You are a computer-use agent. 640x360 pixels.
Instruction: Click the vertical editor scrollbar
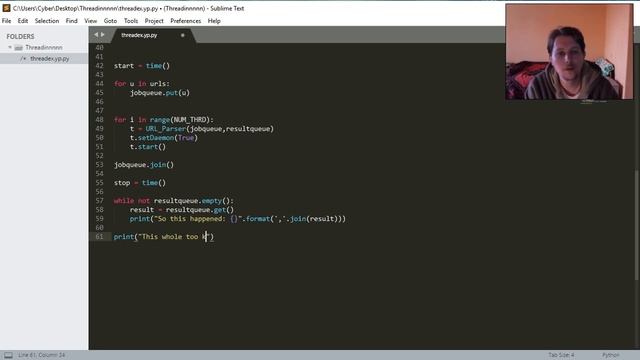pyautogui.click(x=637, y=224)
